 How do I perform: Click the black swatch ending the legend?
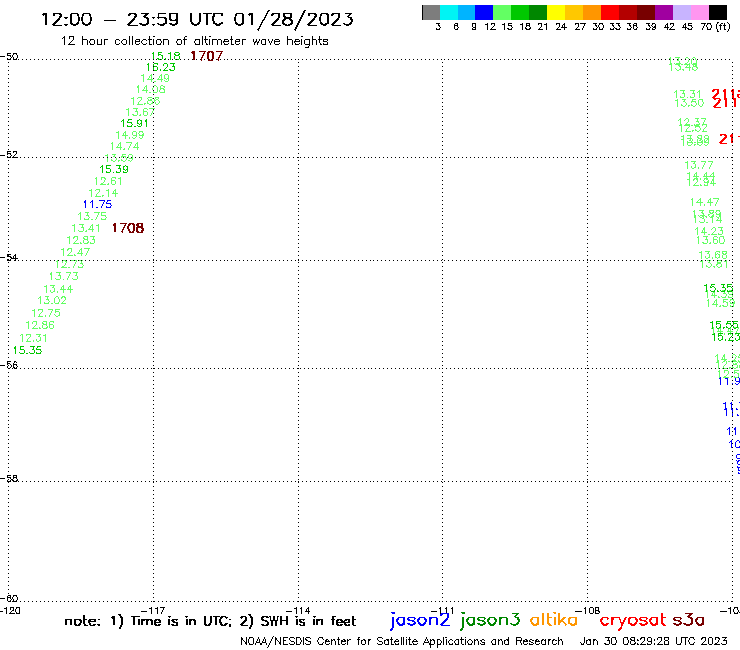pyautogui.click(x=718, y=12)
